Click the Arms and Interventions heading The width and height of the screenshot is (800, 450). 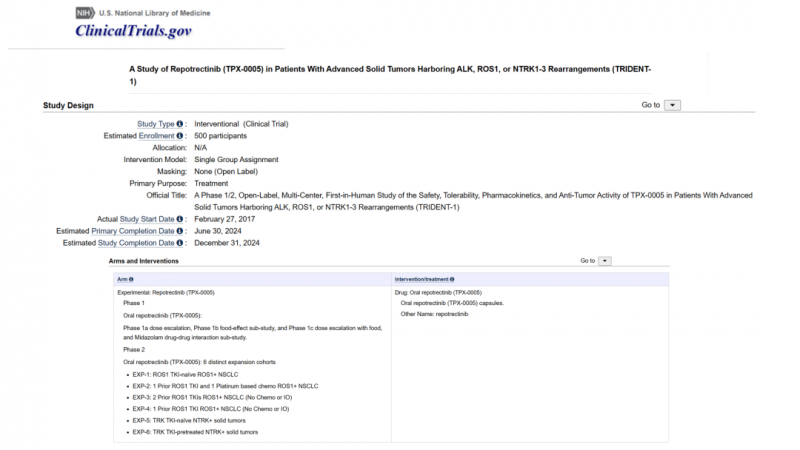click(x=144, y=261)
